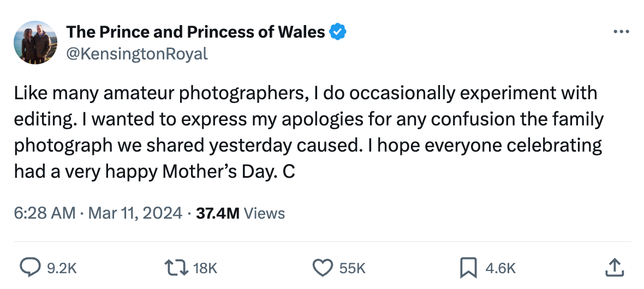The width and height of the screenshot is (644, 289).
Task: Click the tweet text about amateur photographers
Action: pyautogui.click(x=306, y=94)
